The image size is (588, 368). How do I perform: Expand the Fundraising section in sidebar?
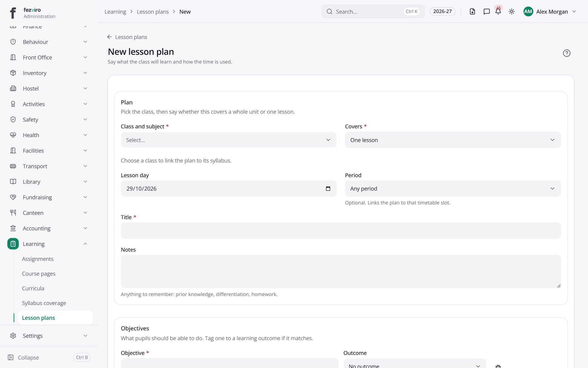point(49,197)
